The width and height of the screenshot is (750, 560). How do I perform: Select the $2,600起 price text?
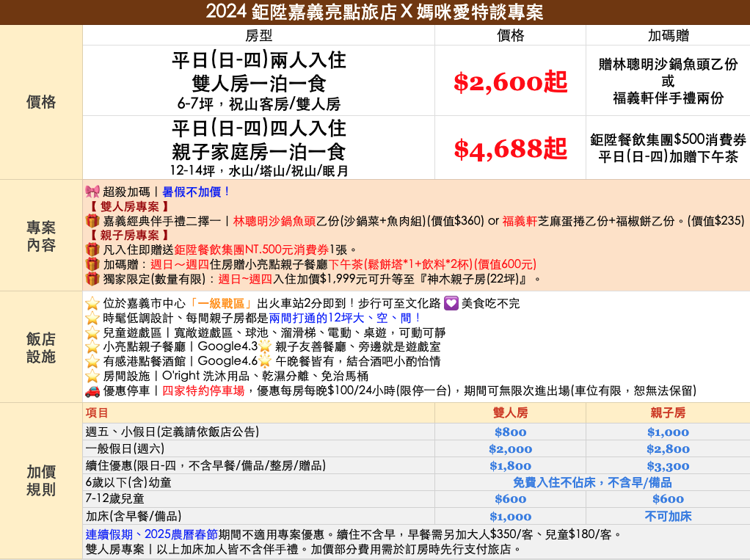point(510,82)
